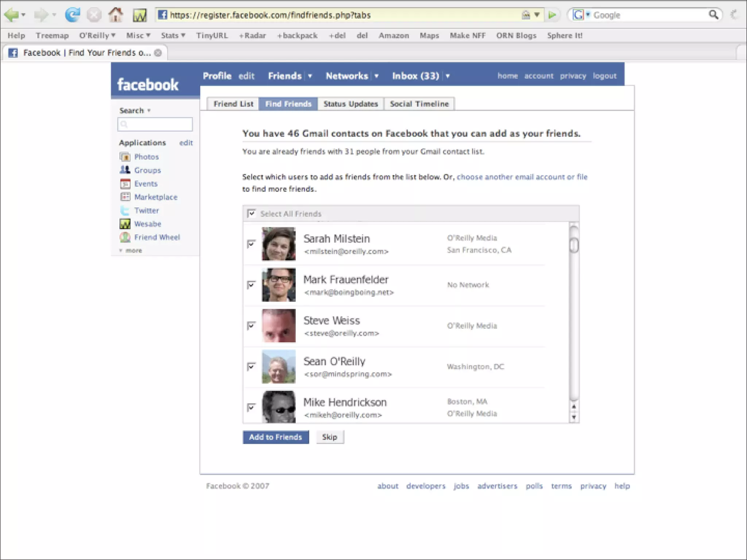
Task: Switch to the Status Updates tab
Action: [x=351, y=104]
